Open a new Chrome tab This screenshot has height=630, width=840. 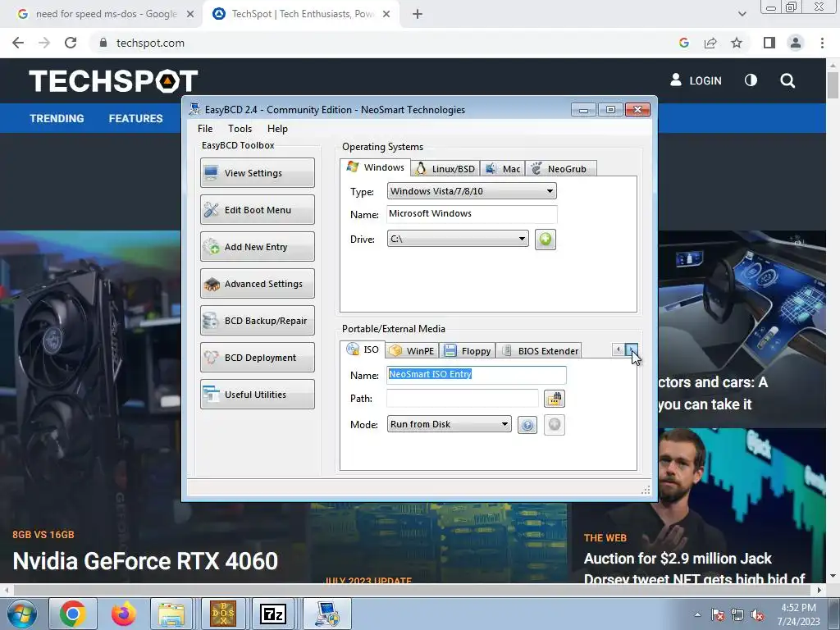(x=418, y=14)
